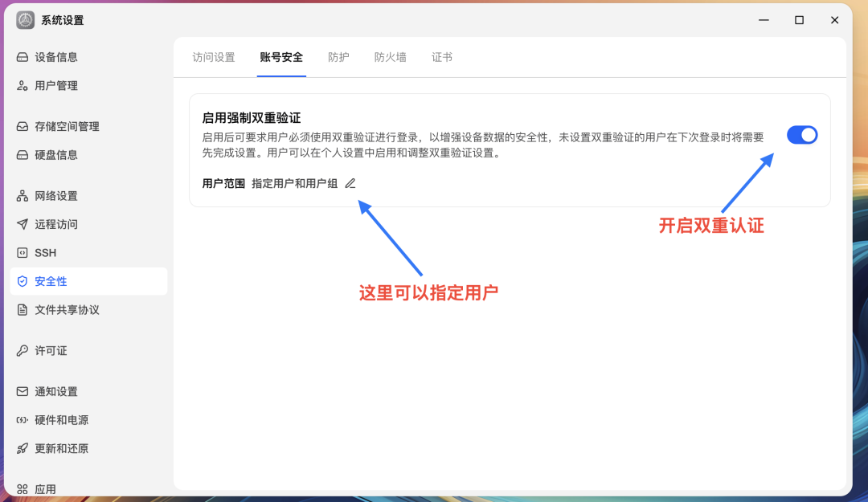Click the 安全性 shield icon

23,281
